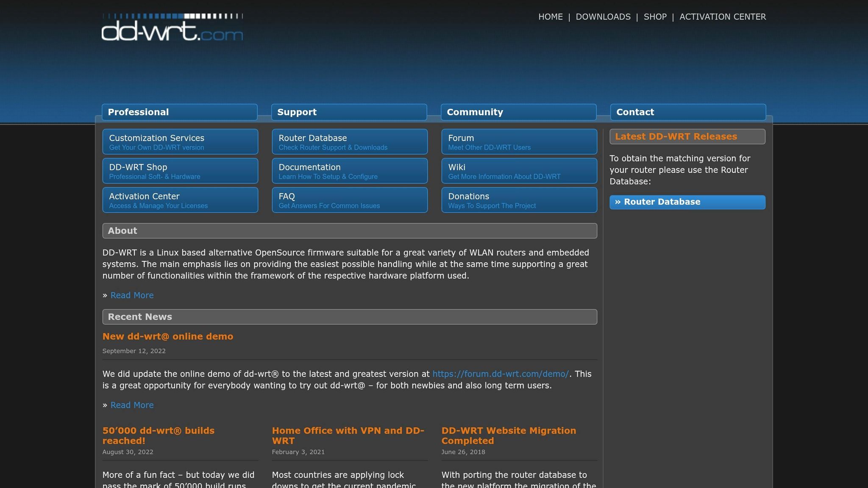Click the dd-wrt.com logo
This screenshot has height=488, width=868.
point(172,27)
